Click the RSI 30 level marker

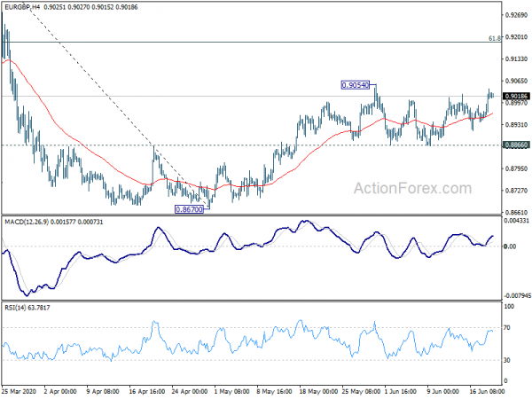coord(507,360)
